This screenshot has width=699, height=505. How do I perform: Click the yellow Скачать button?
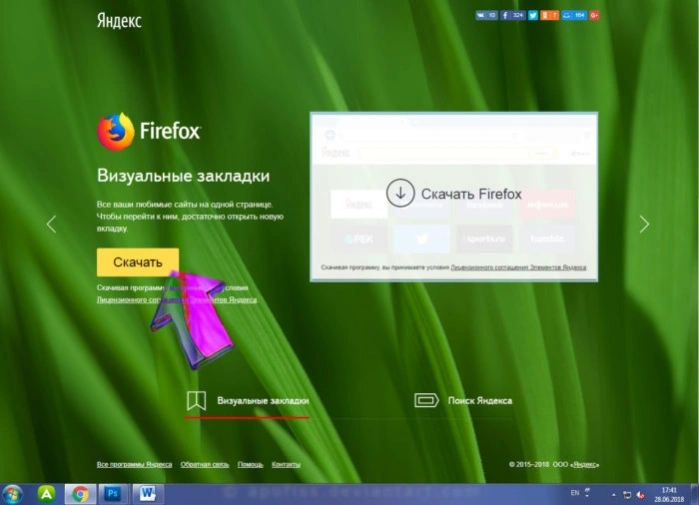(138, 262)
